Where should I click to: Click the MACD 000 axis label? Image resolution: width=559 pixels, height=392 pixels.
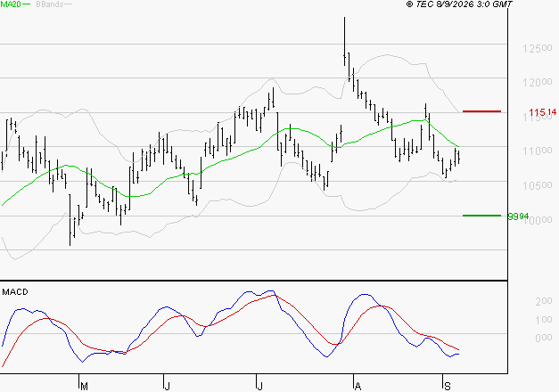[x=544, y=338]
